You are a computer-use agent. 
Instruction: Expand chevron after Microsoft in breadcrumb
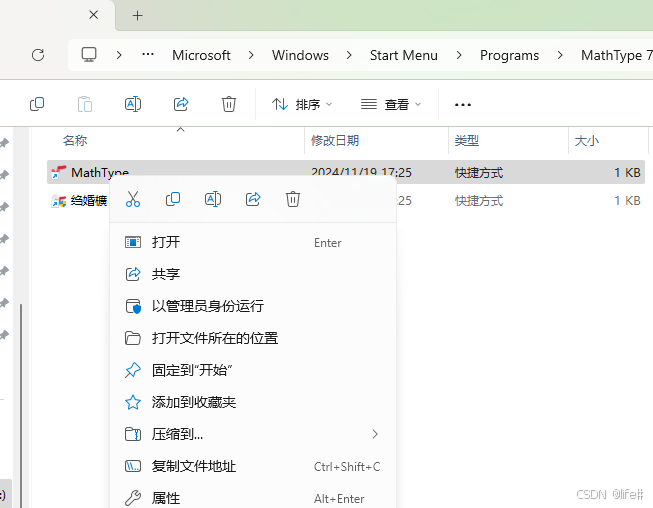pos(251,55)
